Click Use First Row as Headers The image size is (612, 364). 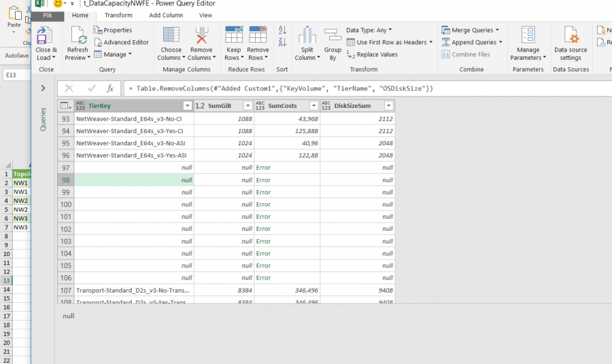coord(390,42)
